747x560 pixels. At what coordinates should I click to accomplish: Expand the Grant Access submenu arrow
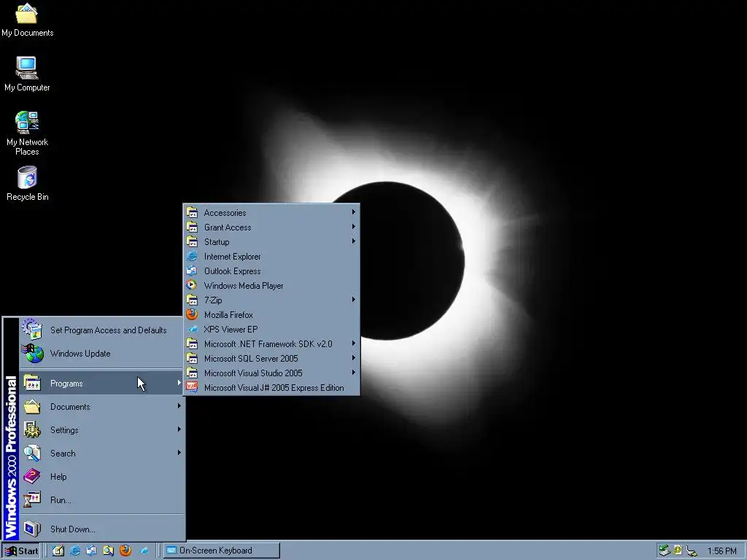point(354,227)
